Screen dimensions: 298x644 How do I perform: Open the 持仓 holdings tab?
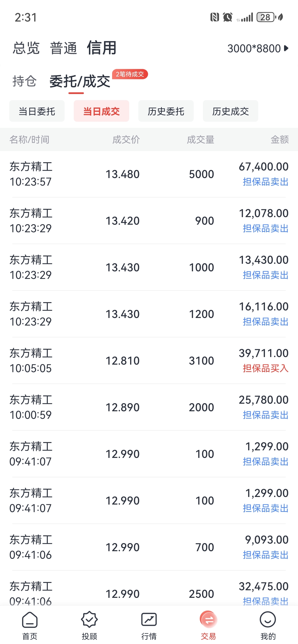(25, 81)
